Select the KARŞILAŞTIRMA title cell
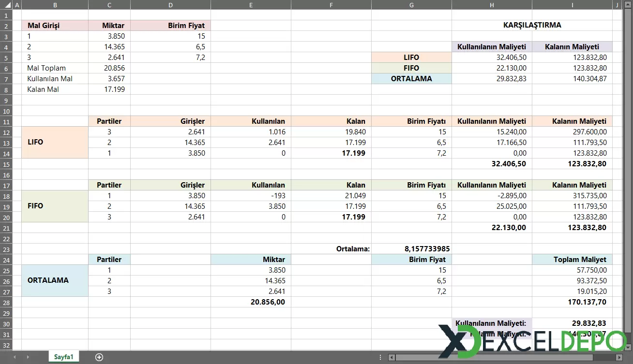Image resolution: width=633 pixels, height=364 pixels. click(532, 25)
